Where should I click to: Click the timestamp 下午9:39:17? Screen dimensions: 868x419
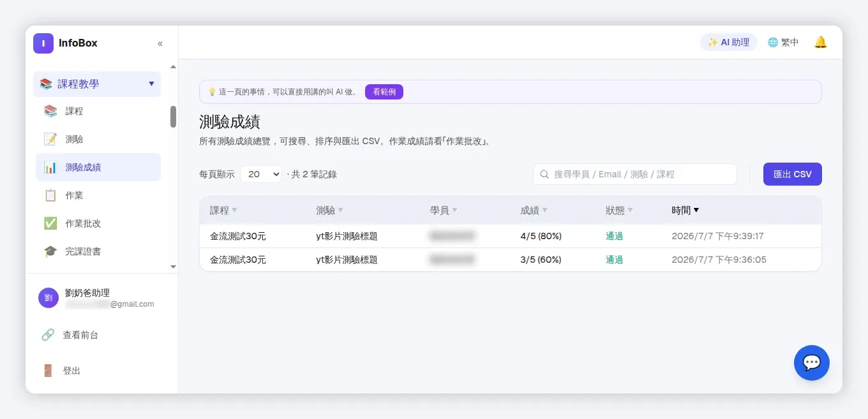[x=718, y=236]
